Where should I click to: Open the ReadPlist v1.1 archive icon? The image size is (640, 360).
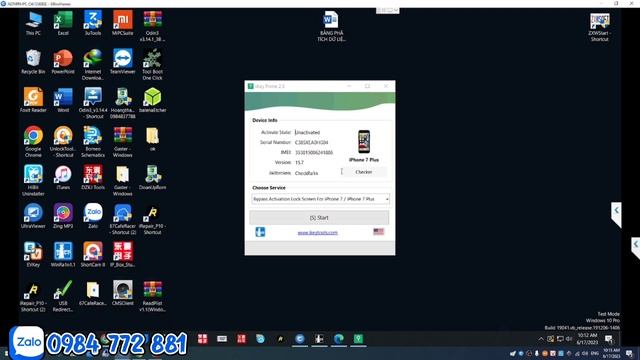pos(152,296)
